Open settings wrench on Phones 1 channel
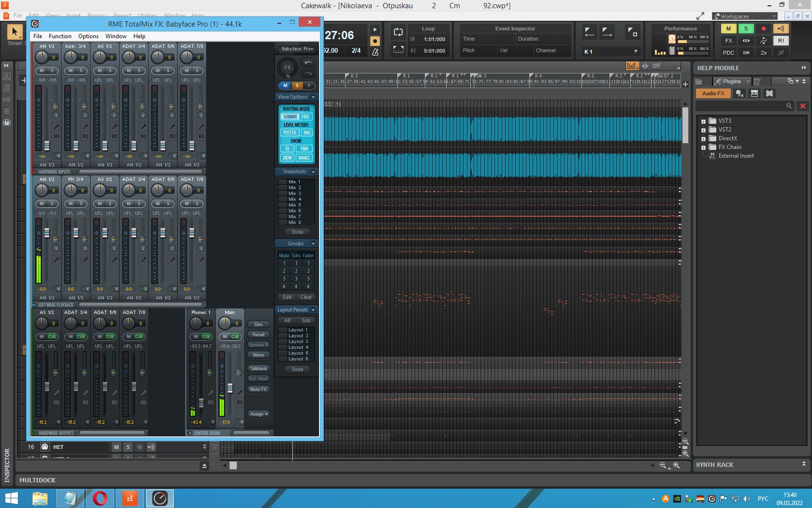Screen dimensions: 812x508 (x=210, y=392)
